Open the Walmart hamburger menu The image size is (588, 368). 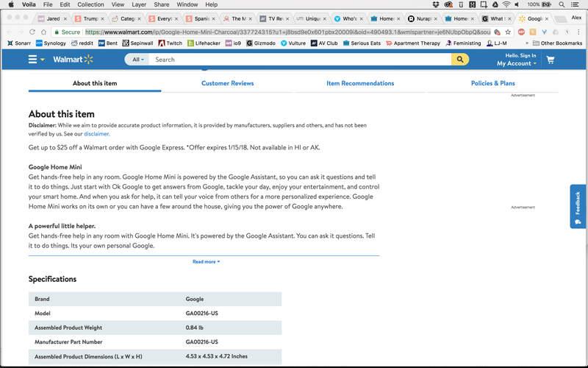[32, 60]
